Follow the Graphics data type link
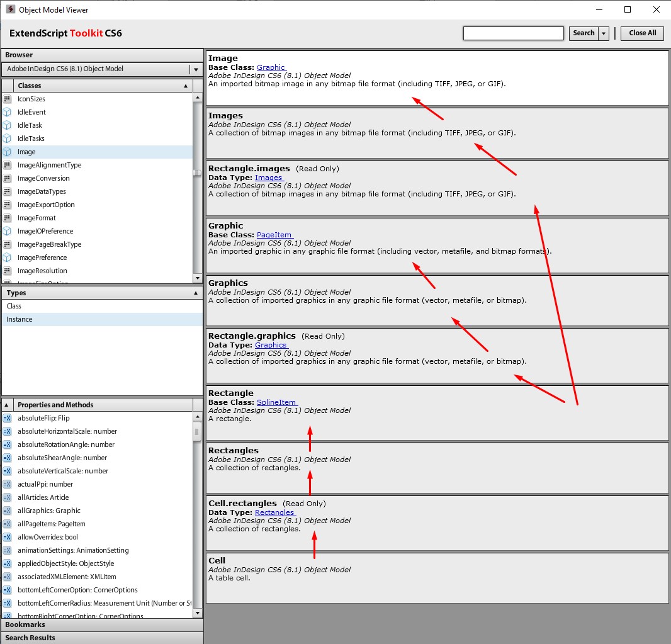 coord(271,346)
